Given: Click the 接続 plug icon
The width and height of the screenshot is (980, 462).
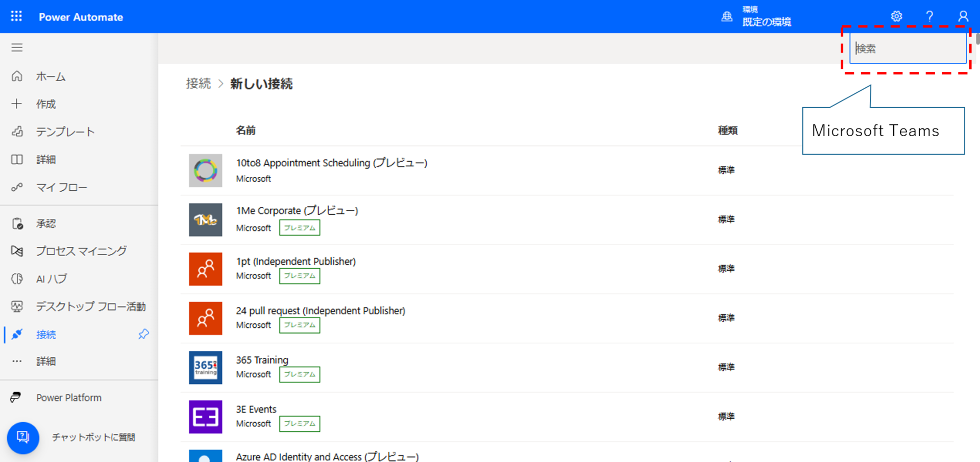Looking at the screenshot, I should [17, 335].
